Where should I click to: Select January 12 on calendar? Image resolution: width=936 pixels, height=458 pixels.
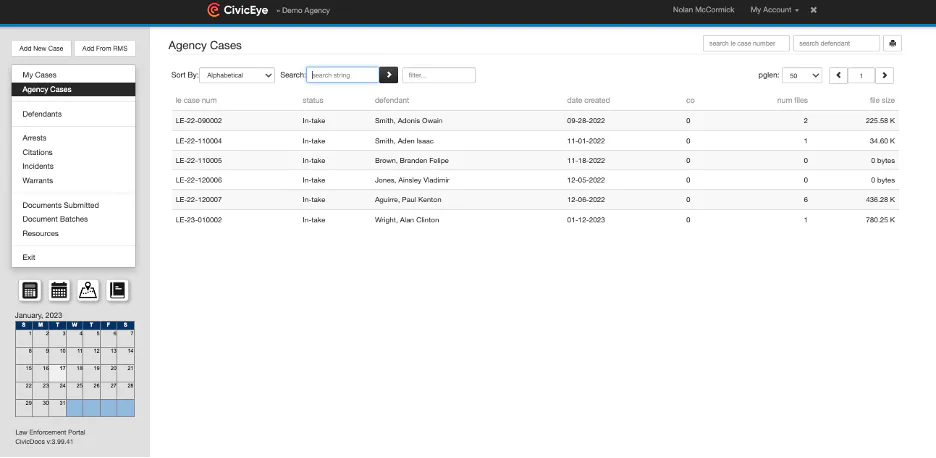92,356
